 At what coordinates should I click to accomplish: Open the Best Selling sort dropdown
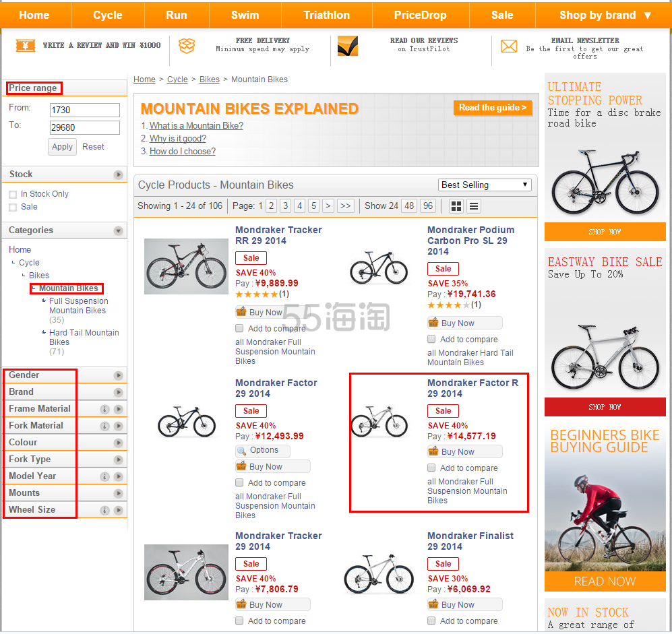point(484,185)
